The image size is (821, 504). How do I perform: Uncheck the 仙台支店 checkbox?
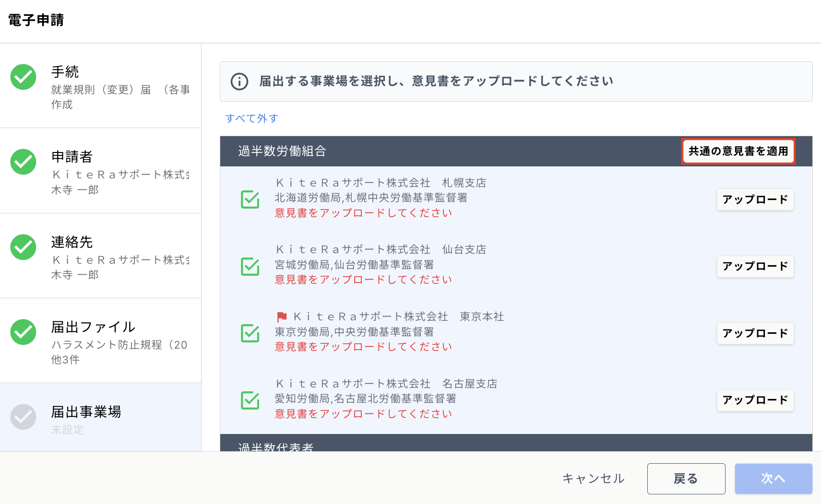(x=250, y=266)
